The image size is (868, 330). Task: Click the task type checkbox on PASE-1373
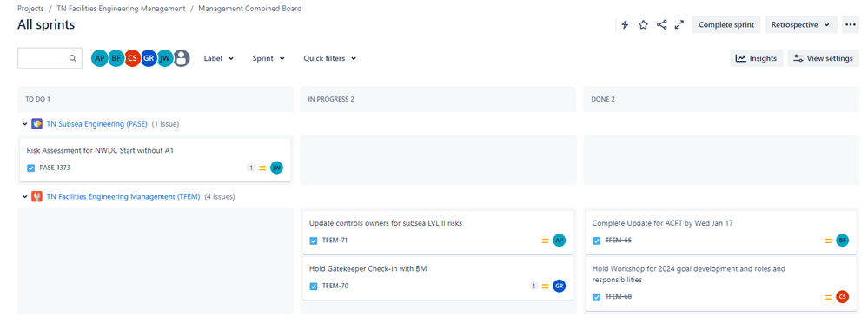[30, 168]
